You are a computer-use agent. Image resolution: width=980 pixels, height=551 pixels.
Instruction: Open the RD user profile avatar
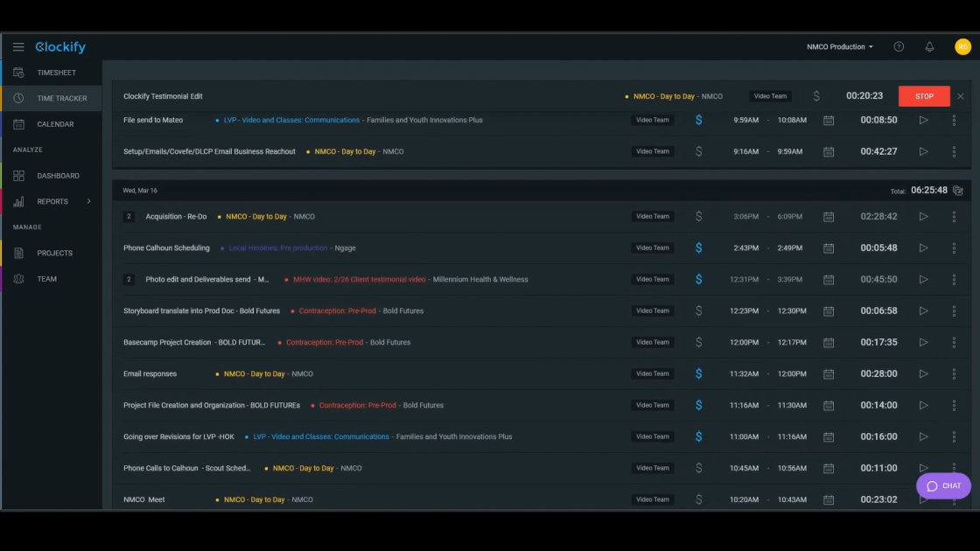[962, 47]
